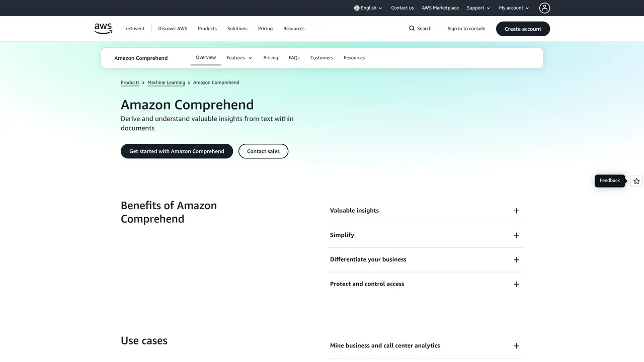Click Get started with Amazon Comprehend
Image resolution: width=644 pixels, height=362 pixels.
177,151
